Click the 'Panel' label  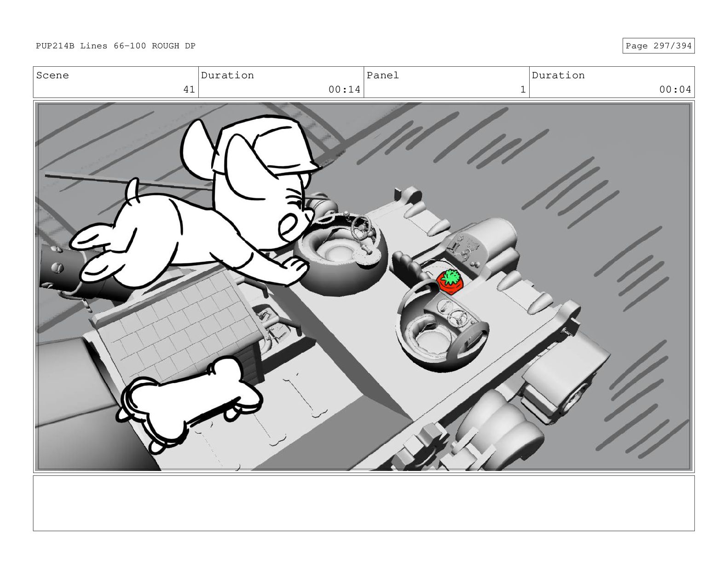click(x=383, y=75)
